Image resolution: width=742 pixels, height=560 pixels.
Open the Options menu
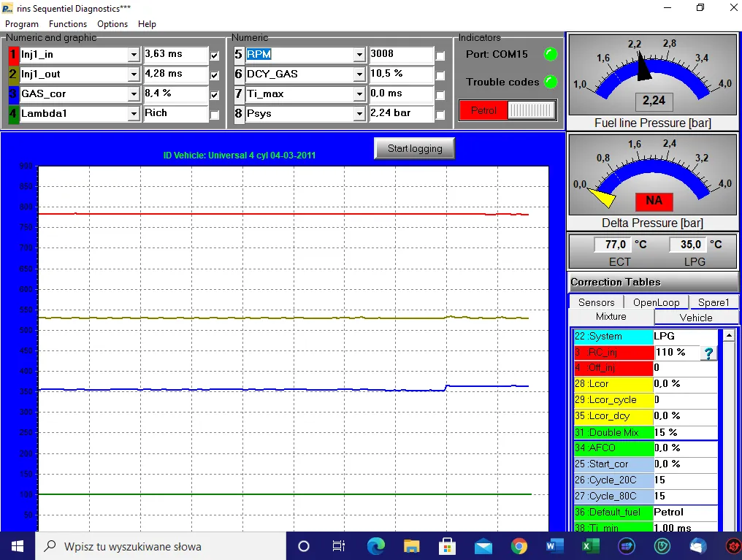(x=112, y=24)
